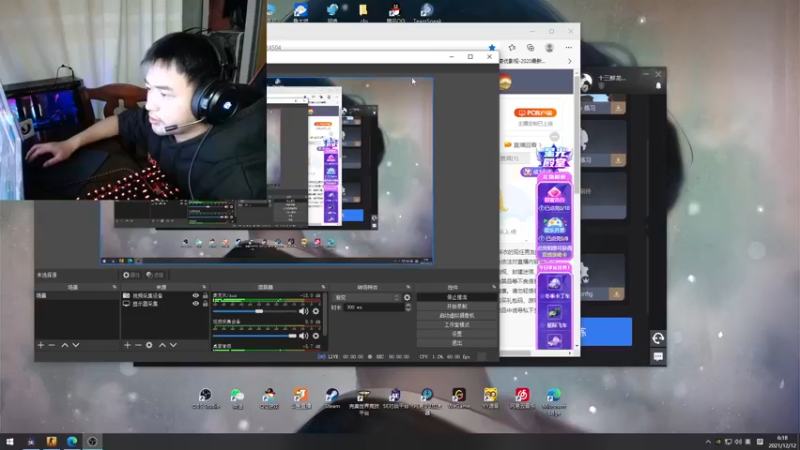Select the 显示器采集 source row

pyautogui.click(x=165, y=304)
